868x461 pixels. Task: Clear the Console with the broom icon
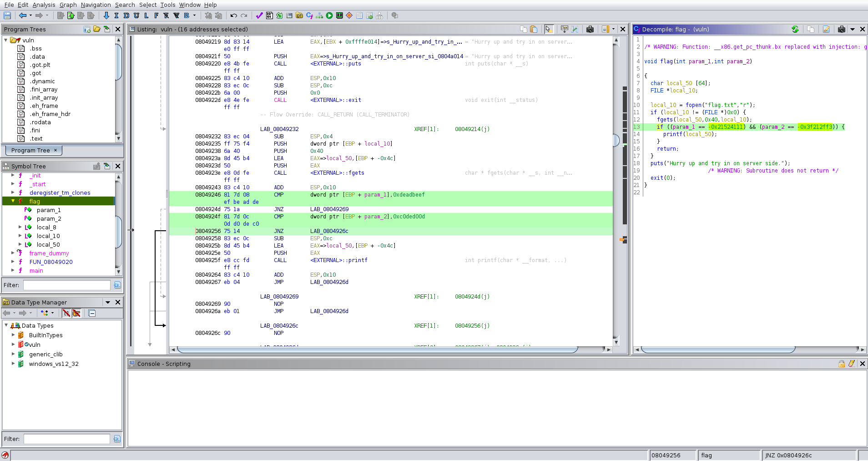click(x=852, y=364)
